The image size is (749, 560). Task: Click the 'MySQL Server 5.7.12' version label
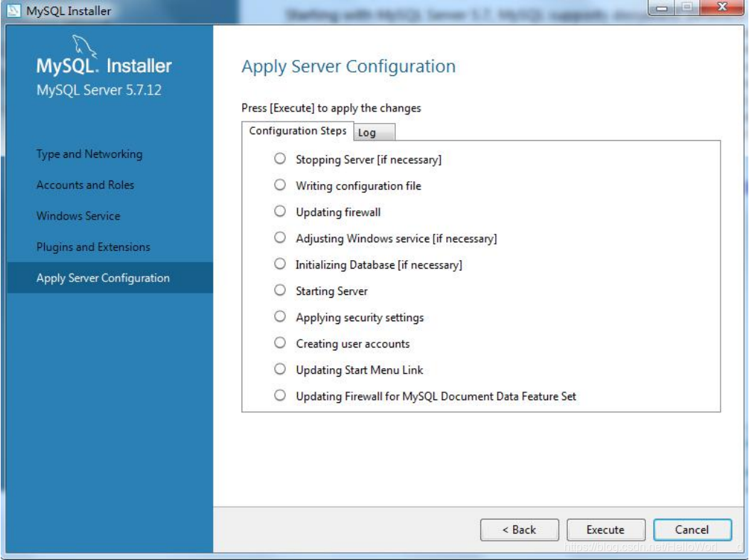click(x=99, y=90)
